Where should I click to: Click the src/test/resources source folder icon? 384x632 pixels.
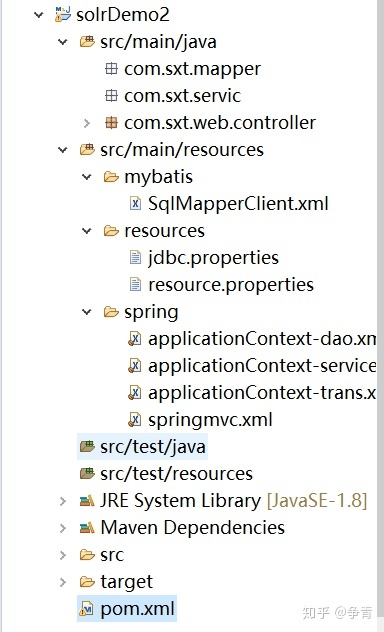(87, 473)
